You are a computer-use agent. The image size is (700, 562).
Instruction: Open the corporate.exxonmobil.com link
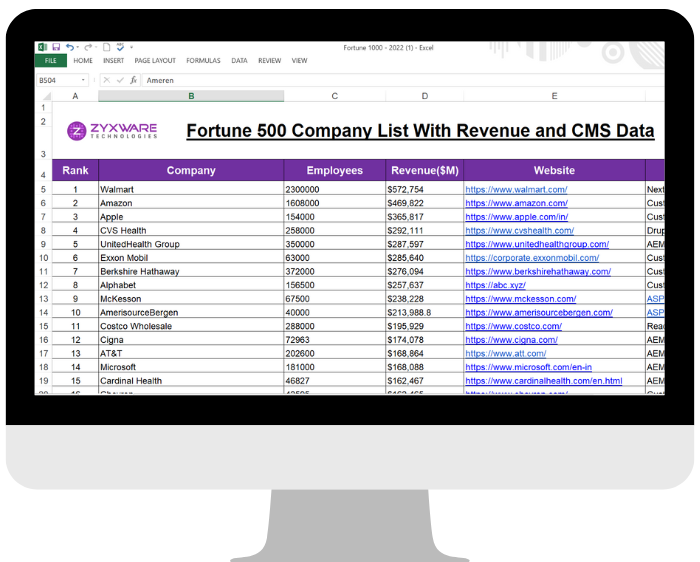coord(532,258)
